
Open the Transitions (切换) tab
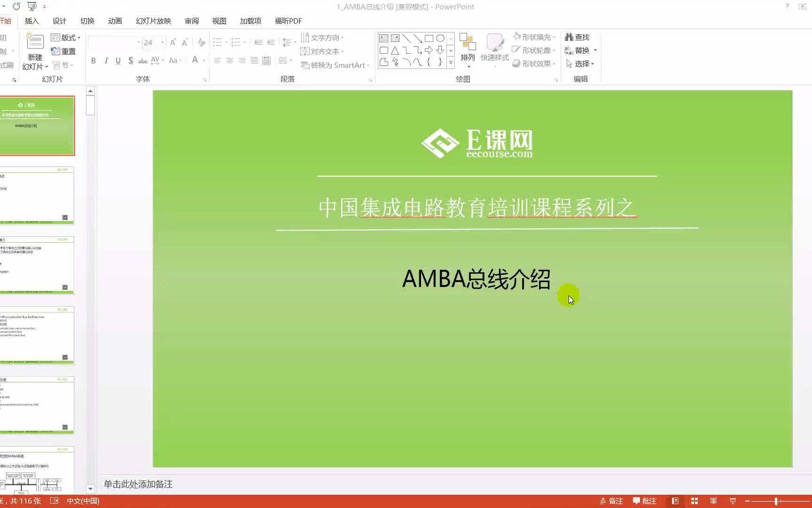coord(87,21)
